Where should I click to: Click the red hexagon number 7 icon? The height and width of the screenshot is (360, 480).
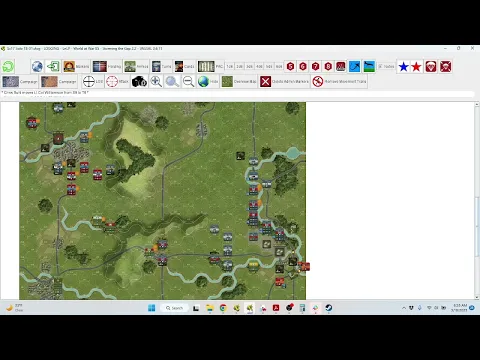coord(315,66)
